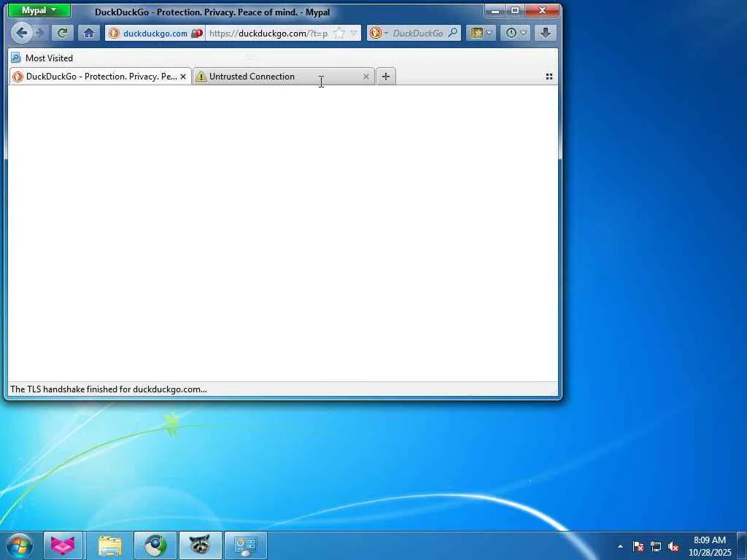This screenshot has height=560, width=747.
Task: Open the control panel taskbar icon
Action: point(245,545)
